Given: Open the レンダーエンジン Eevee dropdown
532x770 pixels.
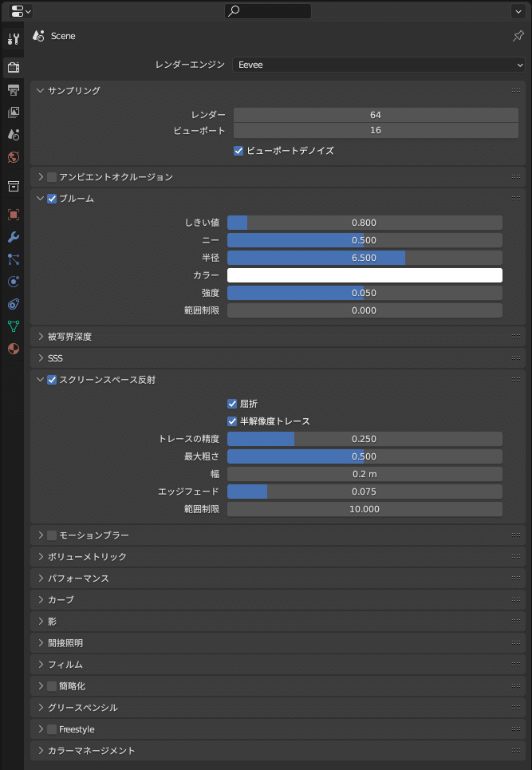Looking at the screenshot, I should pos(378,65).
